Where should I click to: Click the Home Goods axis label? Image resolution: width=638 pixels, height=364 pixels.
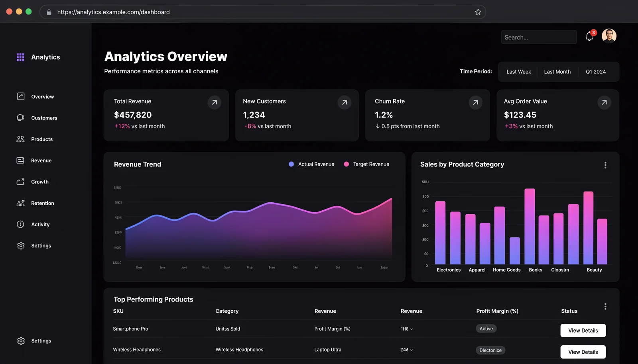pyautogui.click(x=506, y=270)
